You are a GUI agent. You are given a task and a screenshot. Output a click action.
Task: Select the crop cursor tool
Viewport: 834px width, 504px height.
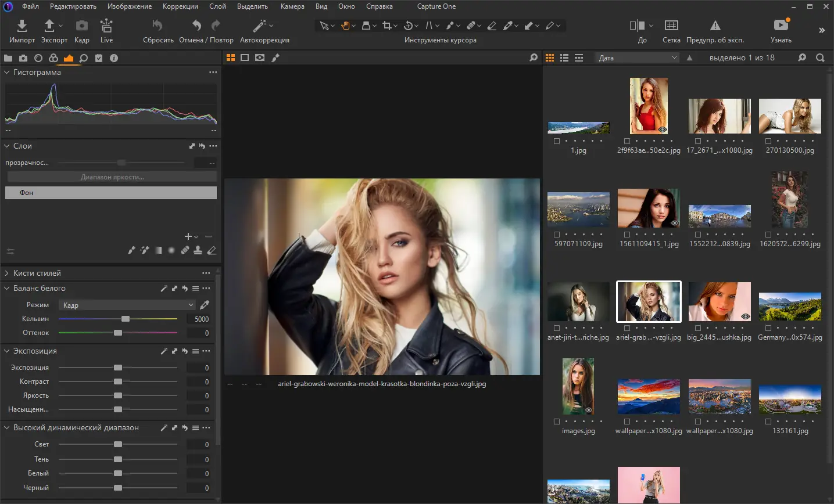[x=387, y=26]
